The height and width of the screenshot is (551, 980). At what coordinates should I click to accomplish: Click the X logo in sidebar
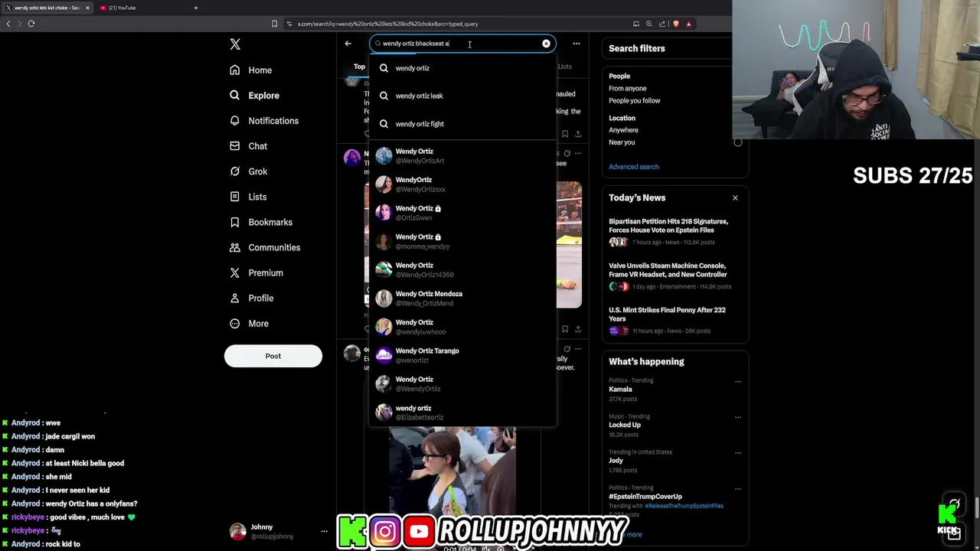235,44
